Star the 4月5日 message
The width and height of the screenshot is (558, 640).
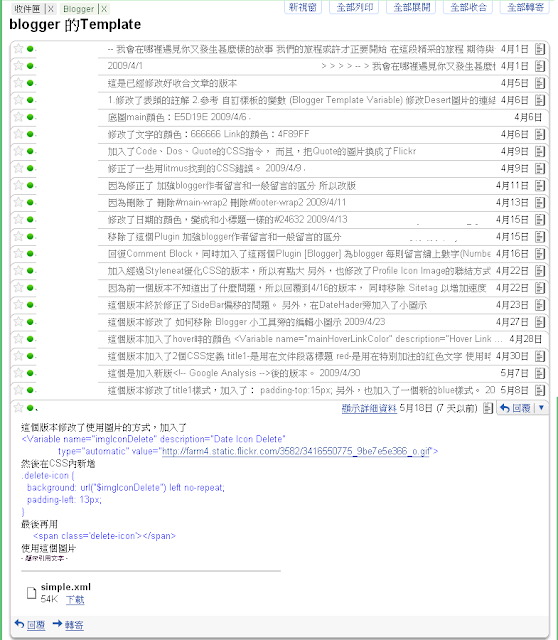tap(18, 83)
